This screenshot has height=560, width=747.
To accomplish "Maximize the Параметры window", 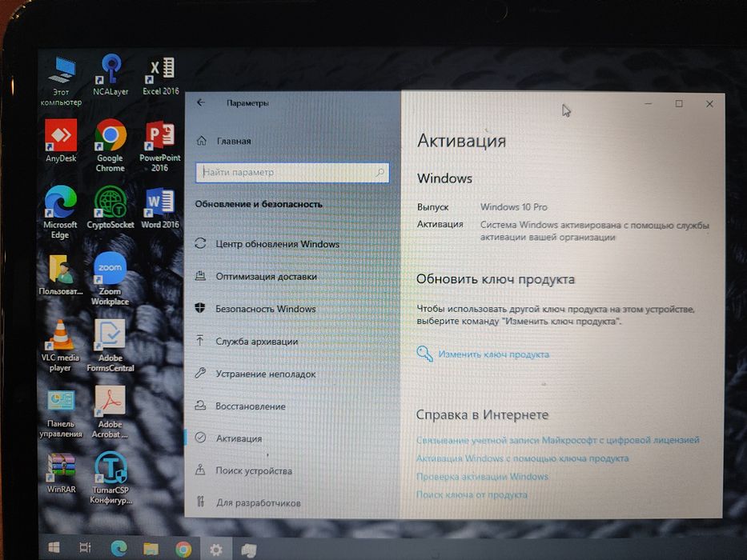I will (679, 103).
